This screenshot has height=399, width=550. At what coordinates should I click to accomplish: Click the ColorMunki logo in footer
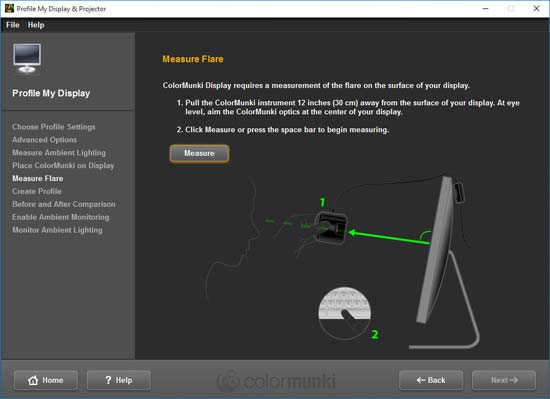(x=276, y=380)
